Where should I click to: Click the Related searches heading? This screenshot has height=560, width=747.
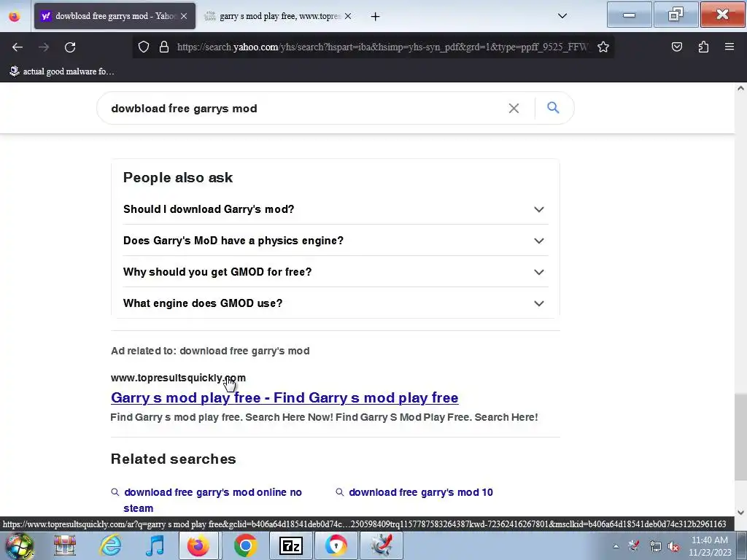(174, 459)
